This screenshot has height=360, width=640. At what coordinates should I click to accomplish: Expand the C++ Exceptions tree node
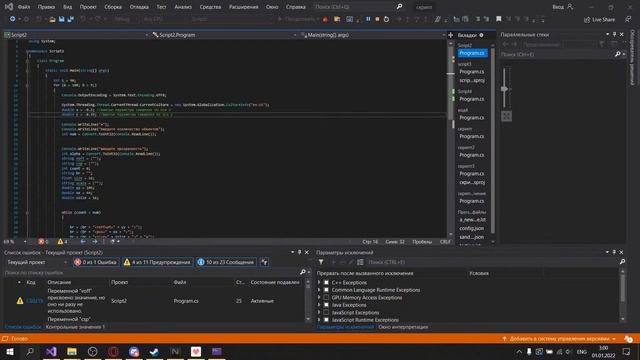point(319,282)
